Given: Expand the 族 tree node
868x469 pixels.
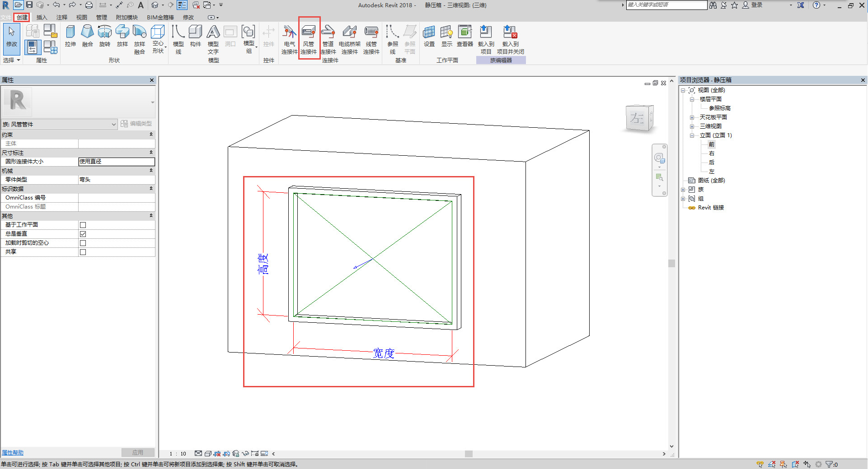Looking at the screenshot, I should pyautogui.click(x=683, y=190).
